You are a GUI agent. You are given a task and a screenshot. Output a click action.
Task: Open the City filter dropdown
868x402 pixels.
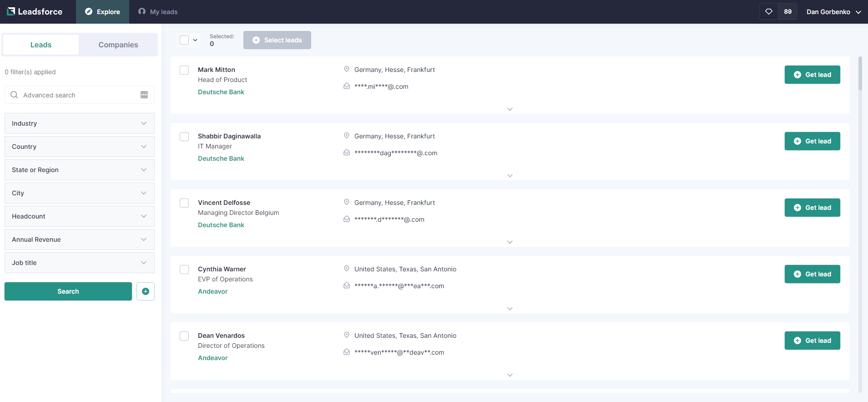[80, 193]
